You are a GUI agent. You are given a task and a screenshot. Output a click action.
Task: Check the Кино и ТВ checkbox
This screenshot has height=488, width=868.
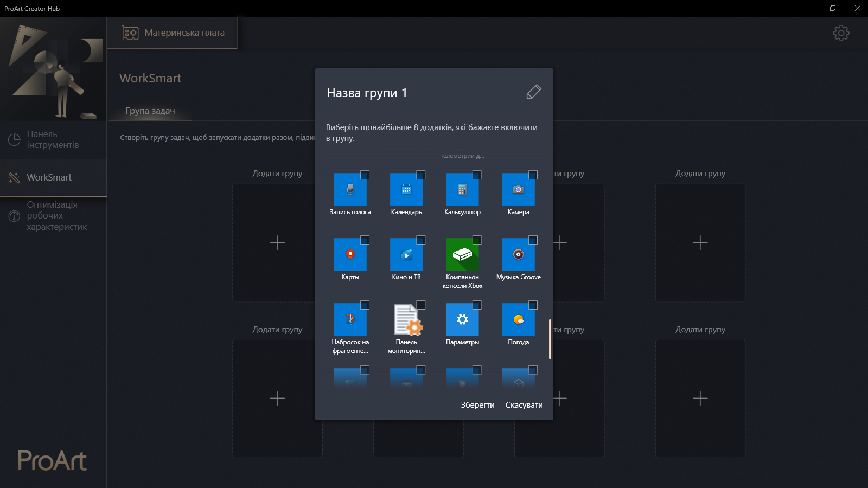pyautogui.click(x=420, y=240)
